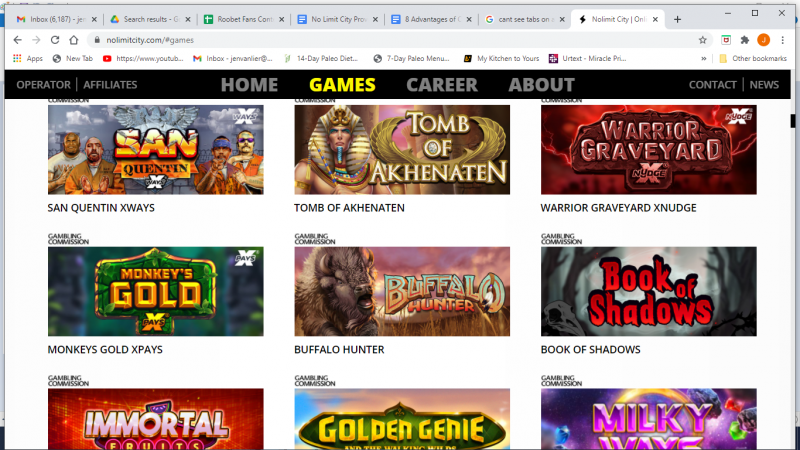Open the Chrome three-dot menu
800x450 pixels.
click(x=782, y=40)
